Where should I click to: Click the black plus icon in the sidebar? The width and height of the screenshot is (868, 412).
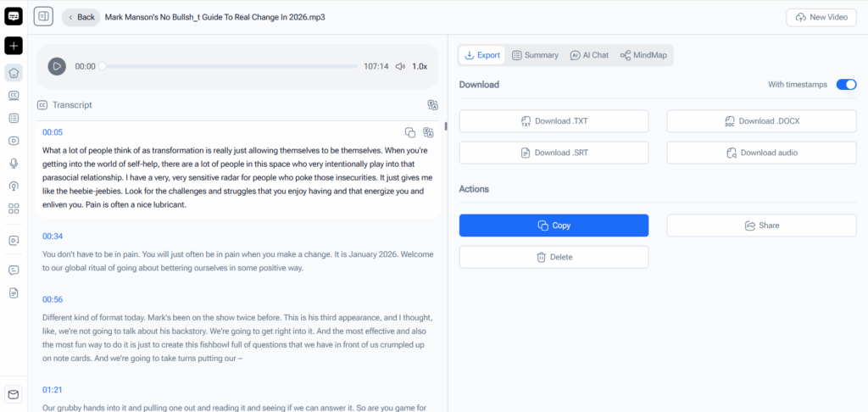14,46
